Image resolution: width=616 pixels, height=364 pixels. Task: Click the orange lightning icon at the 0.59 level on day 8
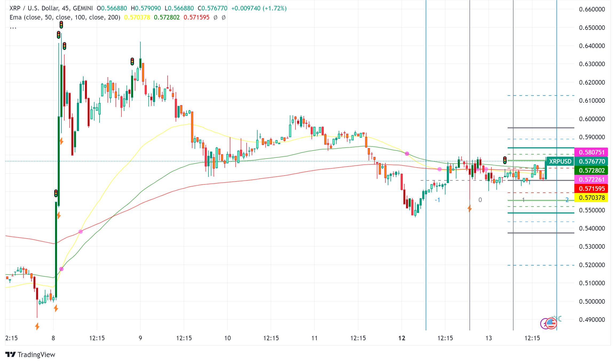pos(61,141)
